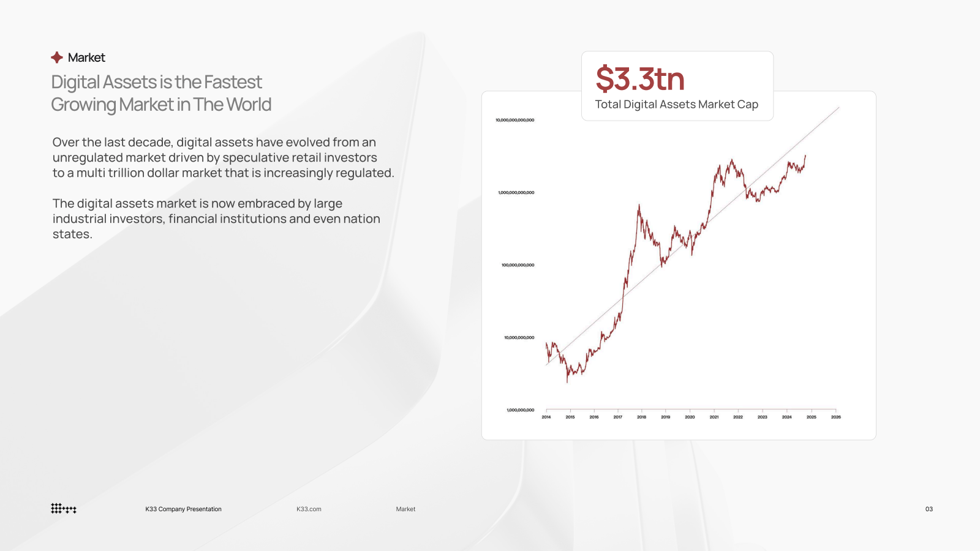Click the 2022 x-axis year label
Image resolution: width=980 pixels, height=551 pixels.
[x=738, y=417]
